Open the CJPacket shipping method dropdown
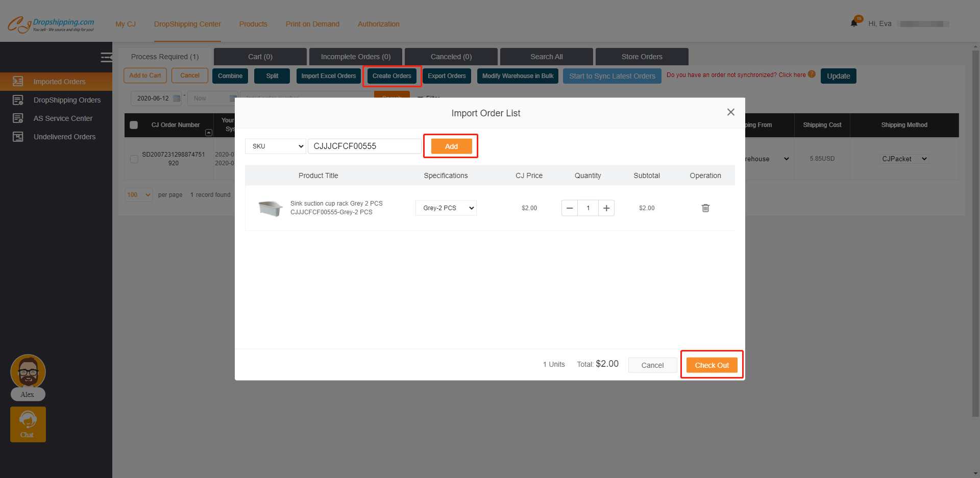The width and height of the screenshot is (980, 478). 904,159
